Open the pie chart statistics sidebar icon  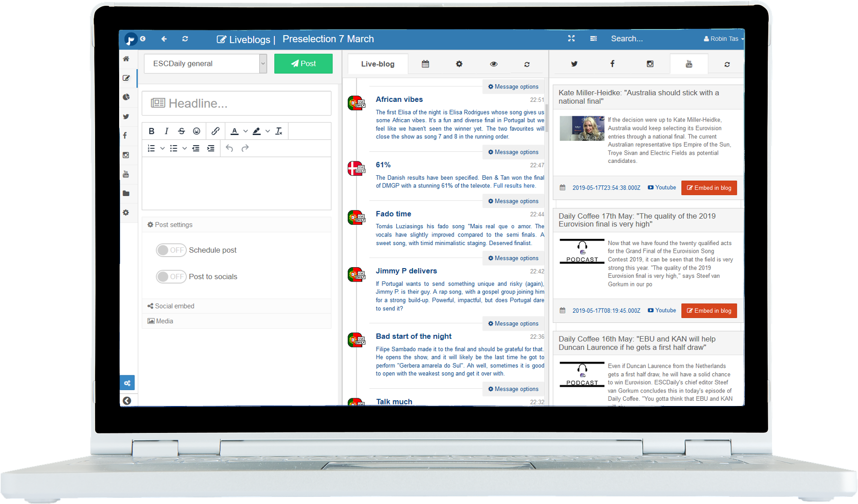coord(126,97)
